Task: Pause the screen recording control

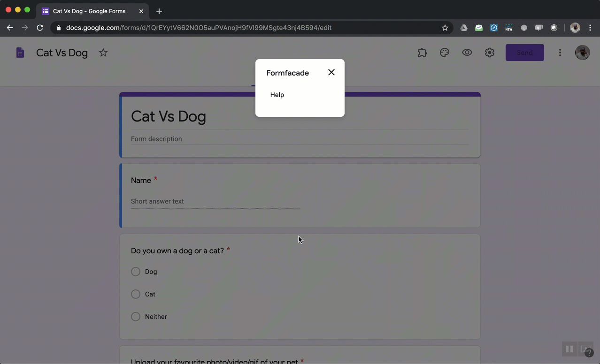Action: tap(569, 349)
